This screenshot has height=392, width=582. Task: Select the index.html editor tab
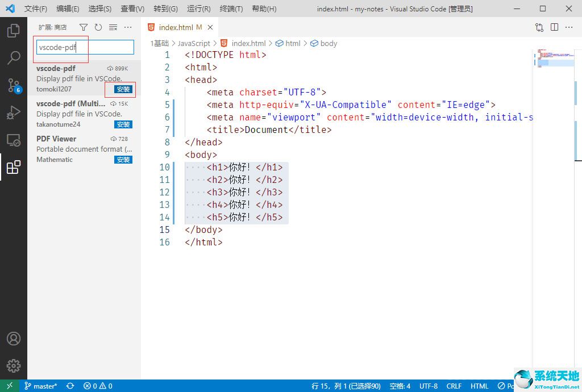[x=174, y=26]
